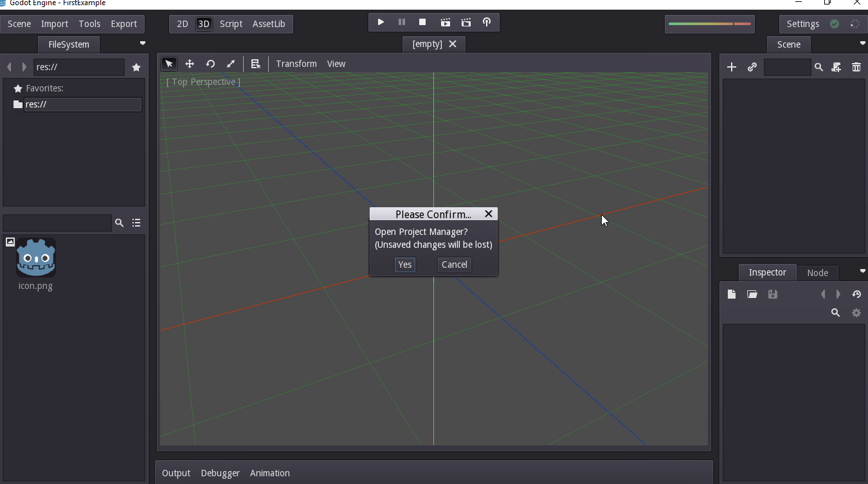Confirm with Yes in the dialog
Viewport: 868px width, 484px height.
pos(405,265)
